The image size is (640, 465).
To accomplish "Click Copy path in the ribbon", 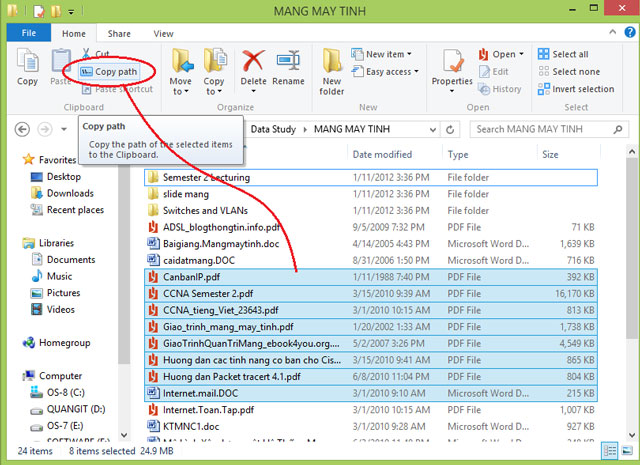I will click(x=109, y=72).
